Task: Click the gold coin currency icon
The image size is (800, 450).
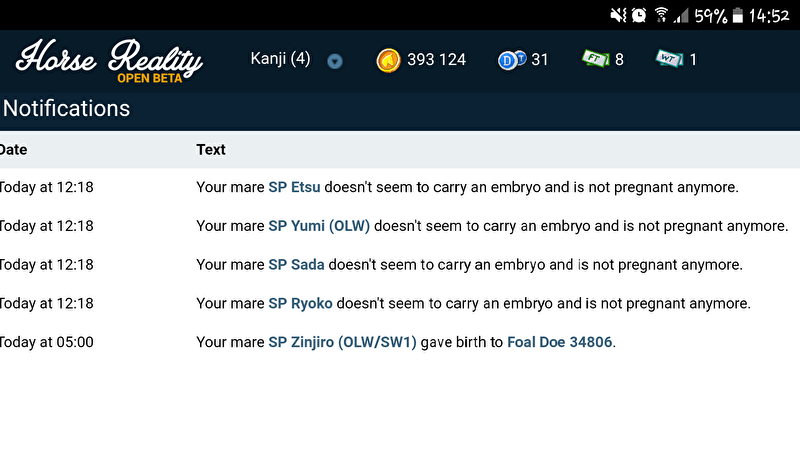Action: pyautogui.click(x=388, y=60)
